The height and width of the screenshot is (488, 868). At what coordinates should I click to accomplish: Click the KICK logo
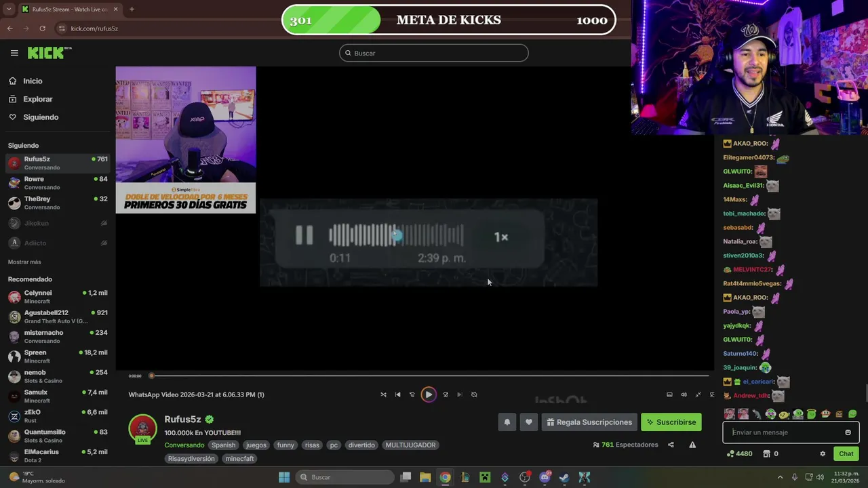[x=49, y=53]
